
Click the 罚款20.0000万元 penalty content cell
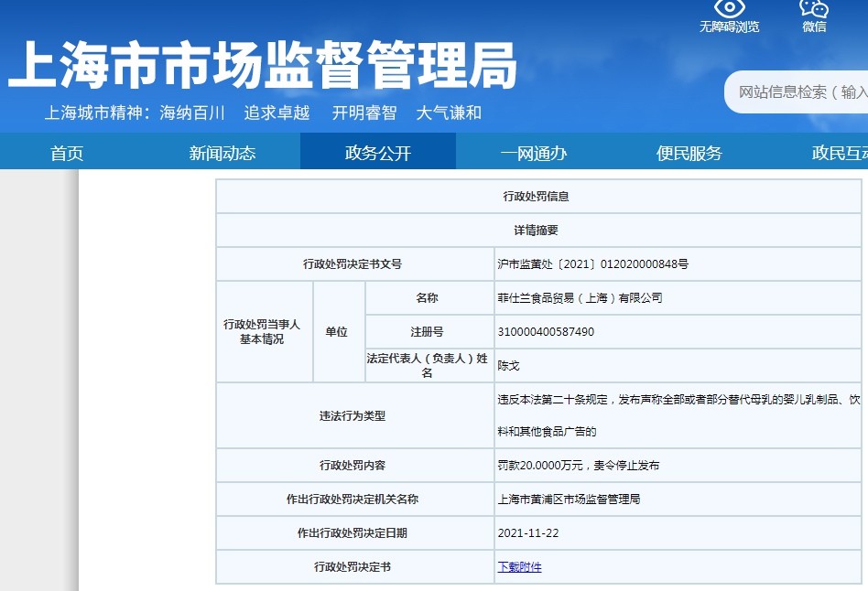578,466
